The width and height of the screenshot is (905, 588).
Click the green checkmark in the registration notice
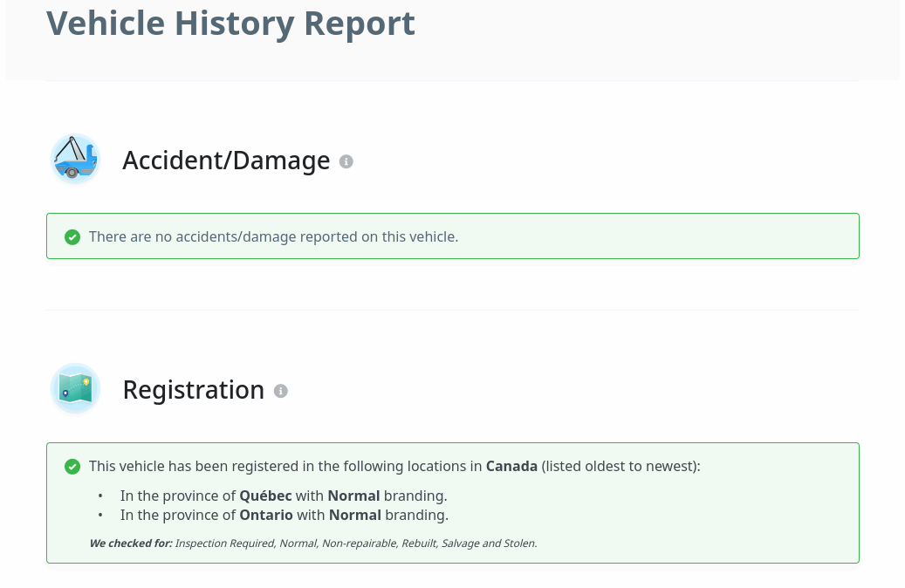click(73, 467)
